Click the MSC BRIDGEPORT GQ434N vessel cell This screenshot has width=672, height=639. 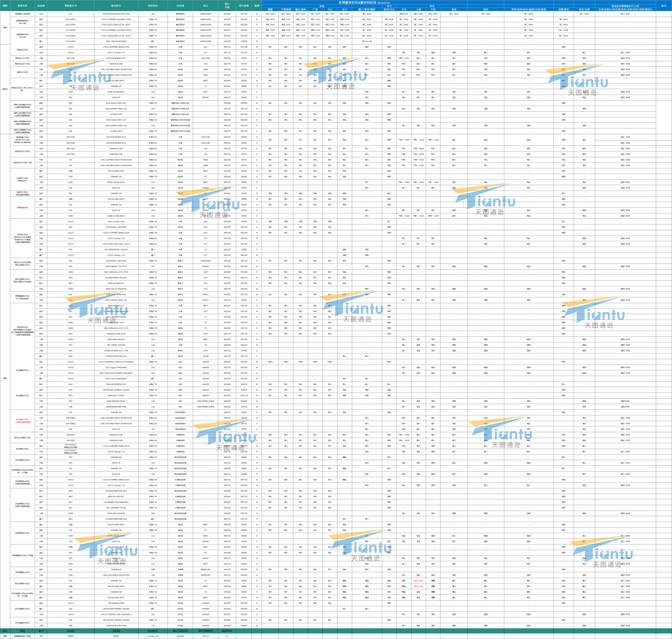pos(116,250)
